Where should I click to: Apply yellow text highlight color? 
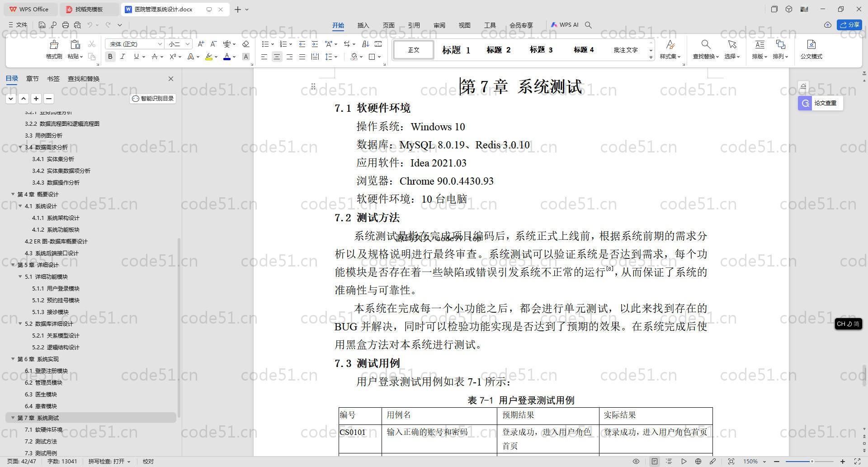(208, 57)
